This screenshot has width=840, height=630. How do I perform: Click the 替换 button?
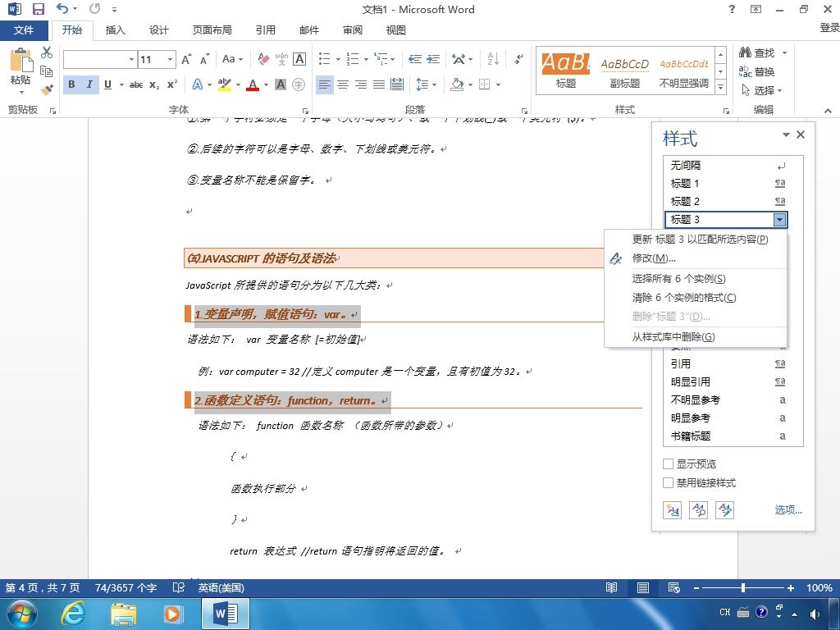click(757, 71)
